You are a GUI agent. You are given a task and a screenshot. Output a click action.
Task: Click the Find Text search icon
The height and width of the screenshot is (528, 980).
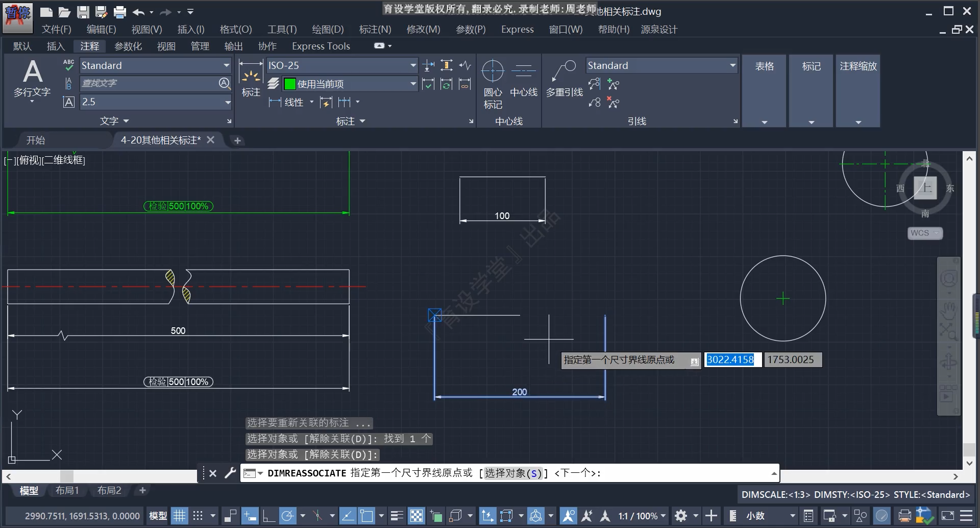(x=224, y=83)
